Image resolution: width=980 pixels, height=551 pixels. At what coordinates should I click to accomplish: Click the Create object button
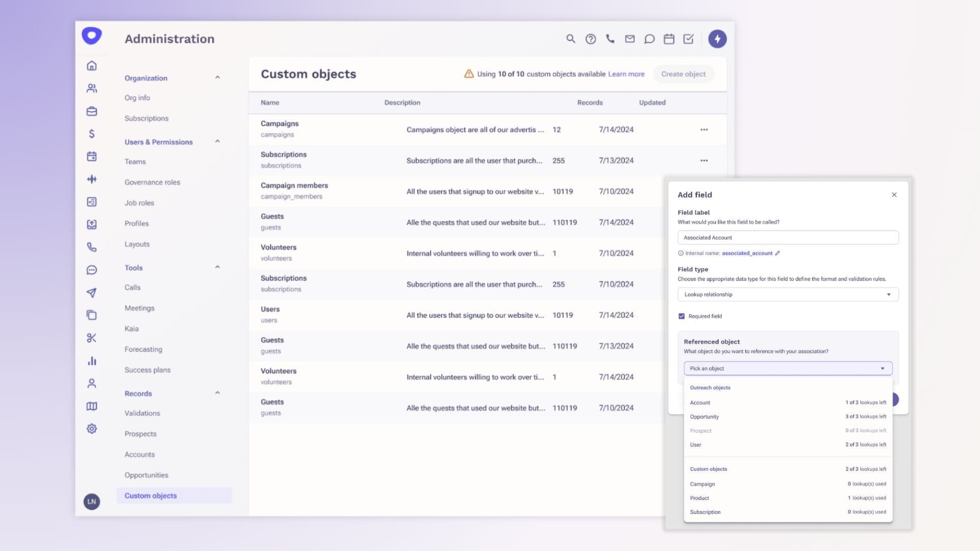tap(683, 74)
